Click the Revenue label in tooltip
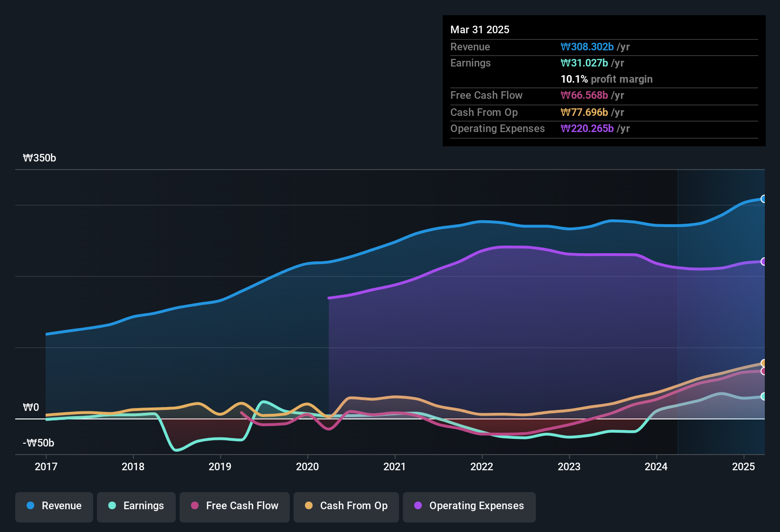 [x=470, y=47]
